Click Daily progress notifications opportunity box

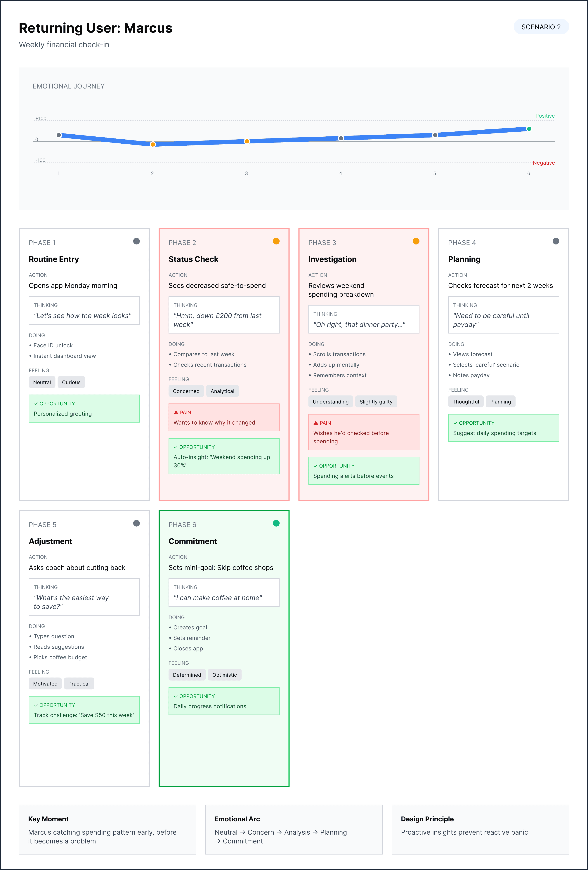pos(224,701)
